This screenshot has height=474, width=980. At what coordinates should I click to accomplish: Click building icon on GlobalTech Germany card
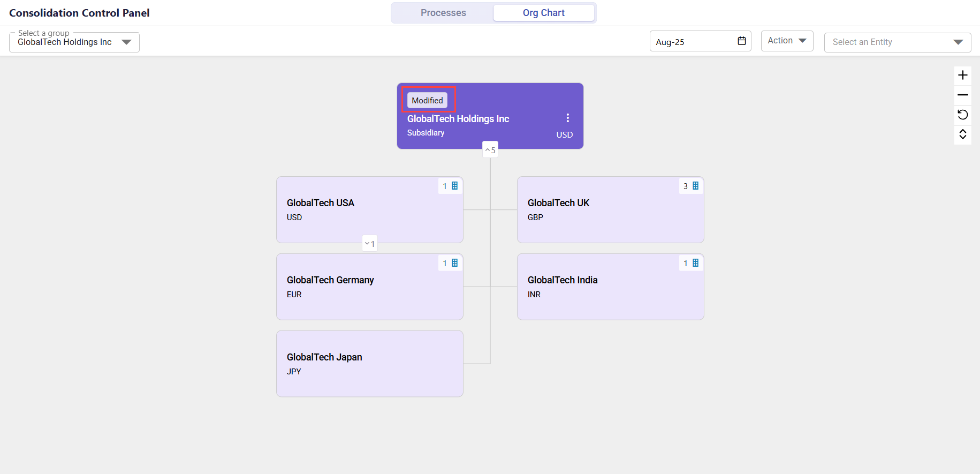pyautogui.click(x=454, y=263)
